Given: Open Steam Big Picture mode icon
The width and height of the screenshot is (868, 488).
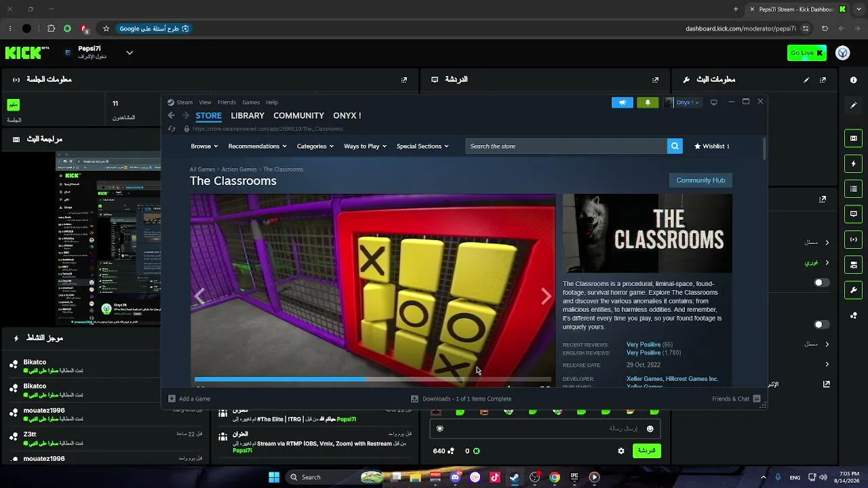Looking at the screenshot, I should coord(714,102).
